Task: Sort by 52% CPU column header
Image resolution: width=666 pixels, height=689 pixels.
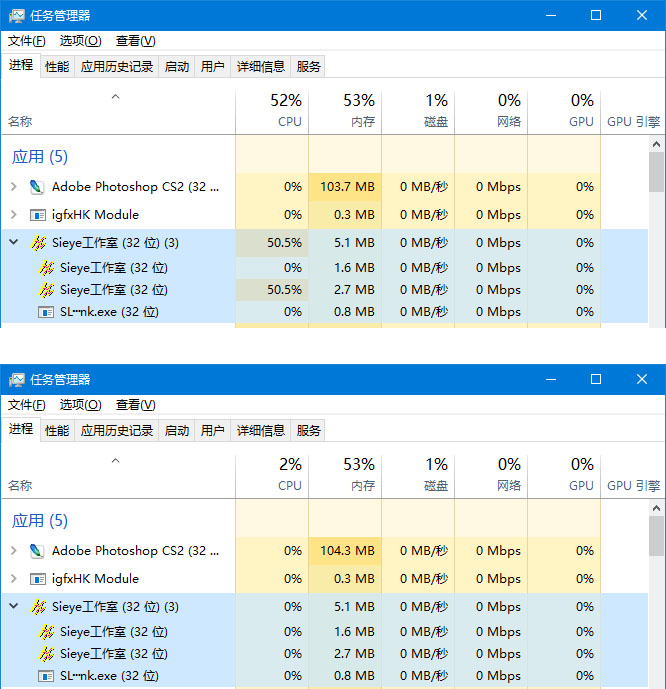Action: click(272, 110)
